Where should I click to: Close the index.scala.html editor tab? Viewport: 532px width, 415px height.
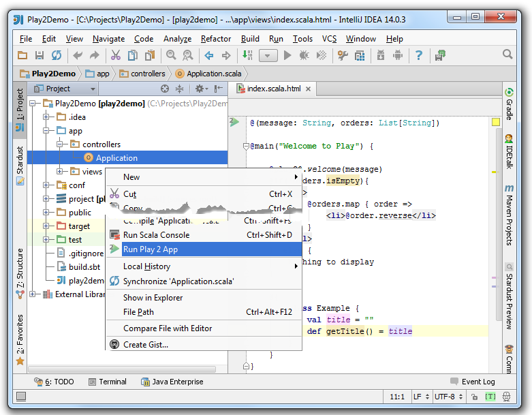(308, 89)
